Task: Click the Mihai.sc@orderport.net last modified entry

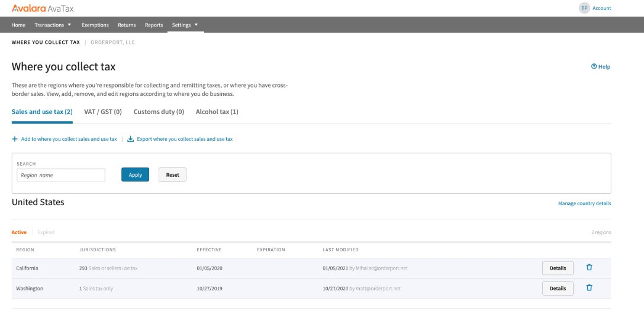Action: pos(365,268)
